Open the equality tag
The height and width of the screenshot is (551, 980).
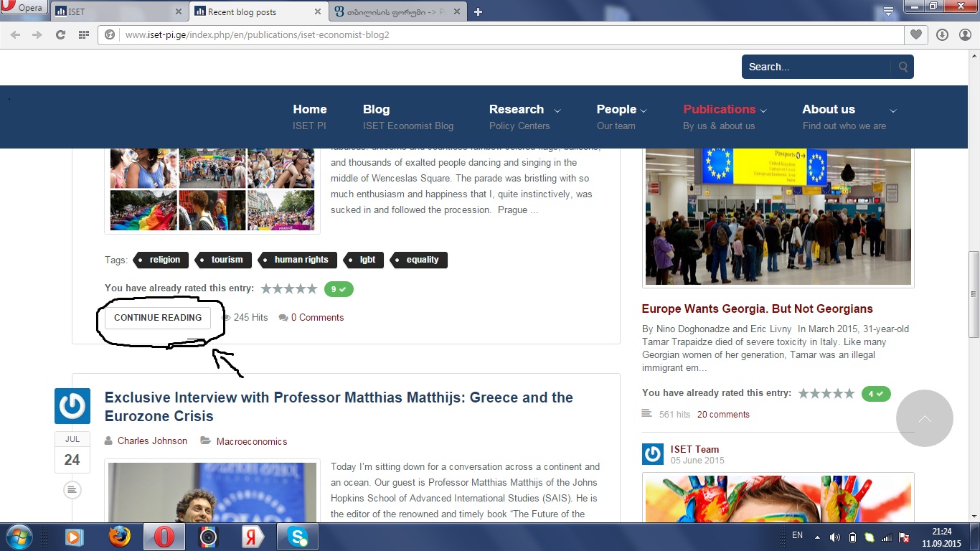pyautogui.click(x=418, y=260)
